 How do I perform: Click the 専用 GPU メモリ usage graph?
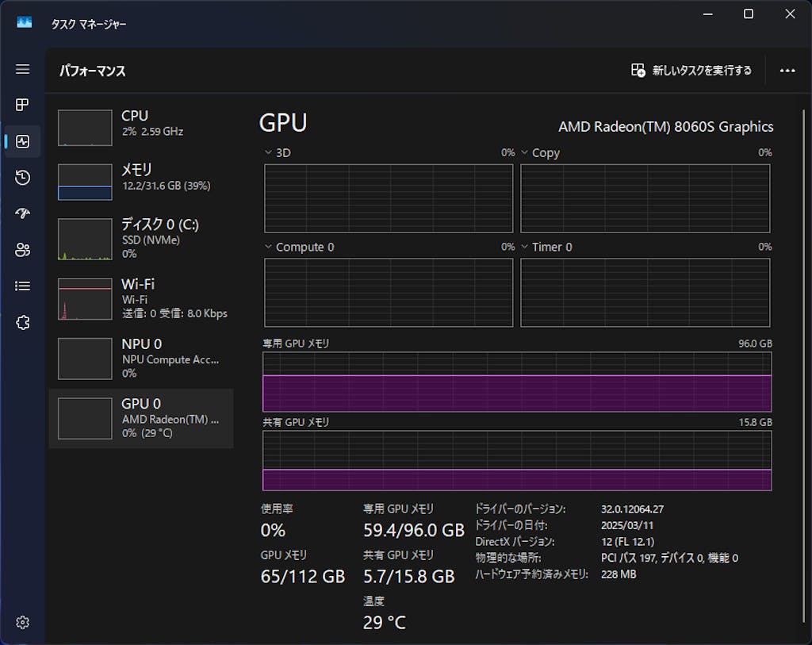pyautogui.click(x=517, y=382)
